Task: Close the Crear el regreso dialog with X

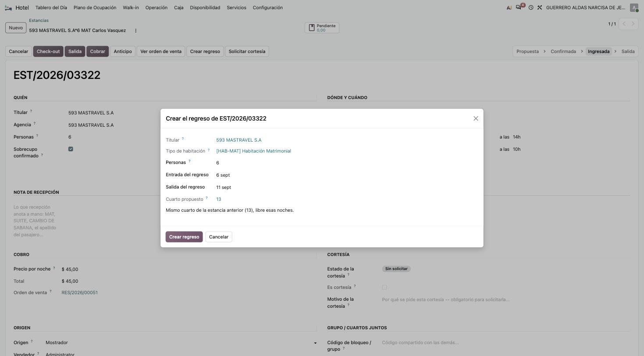Action: pyautogui.click(x=476, y=118)
